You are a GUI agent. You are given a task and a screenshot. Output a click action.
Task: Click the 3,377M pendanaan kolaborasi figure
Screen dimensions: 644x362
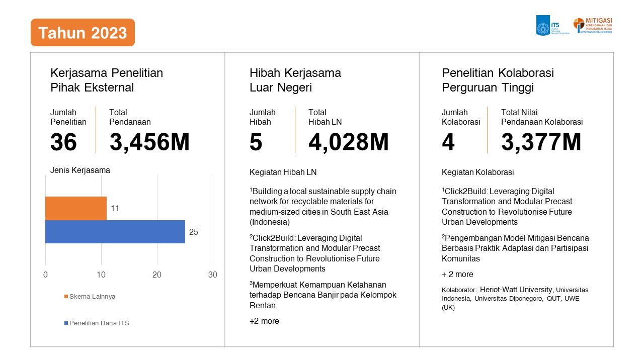pyautogui.click(x=541, y=142)
